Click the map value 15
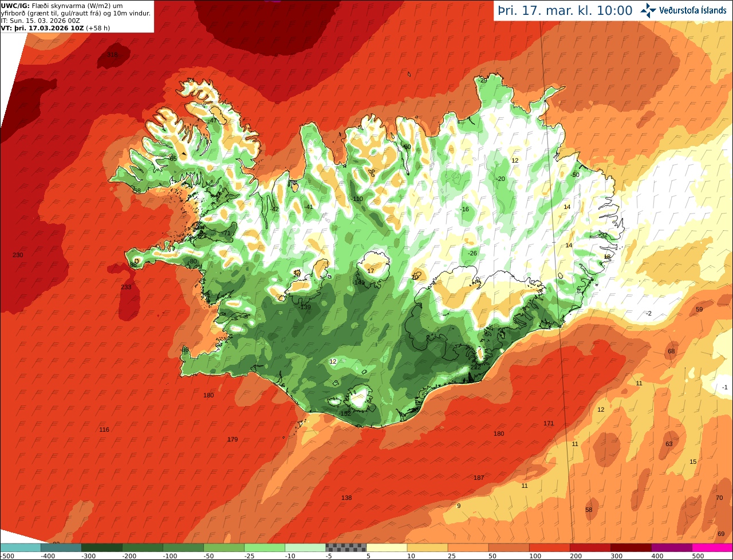 tap(693, 462)
